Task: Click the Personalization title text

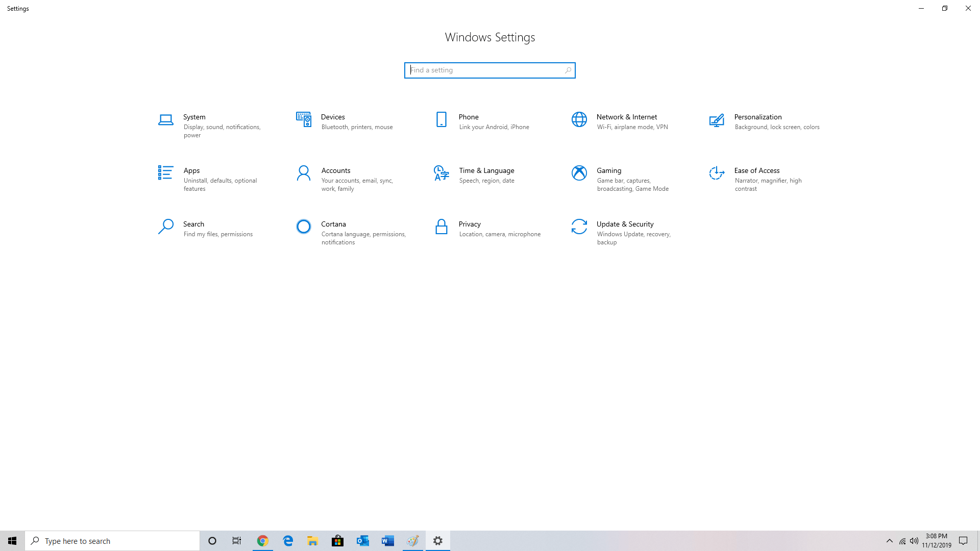Action: point(757,117)
